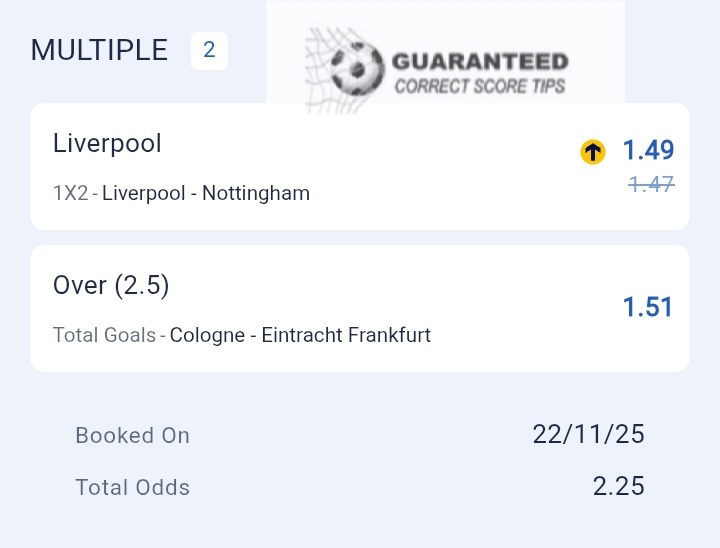Viewport: 720px width, 548px height.
Task: Click the Total Goals market label
Action: (105, 335)
